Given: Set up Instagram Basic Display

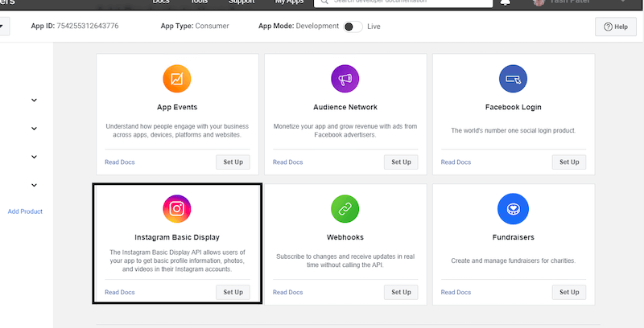Looking at the screenshot, I should point(233,292).
